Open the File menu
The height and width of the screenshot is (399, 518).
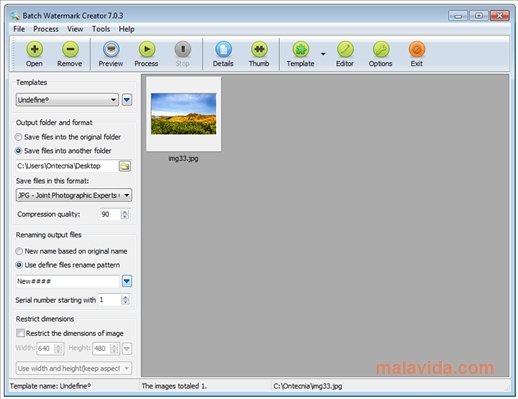19,29
